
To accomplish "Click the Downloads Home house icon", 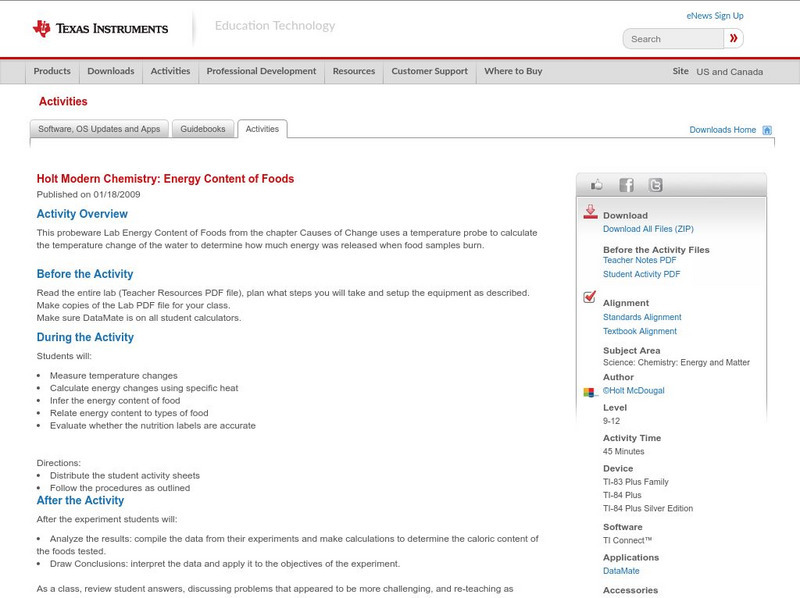I will coord(767,130).
